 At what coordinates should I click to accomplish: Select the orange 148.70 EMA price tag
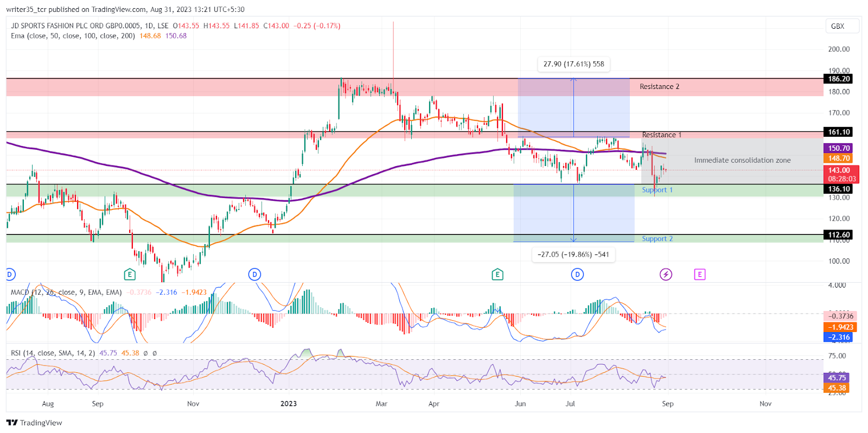pos(839,158)
